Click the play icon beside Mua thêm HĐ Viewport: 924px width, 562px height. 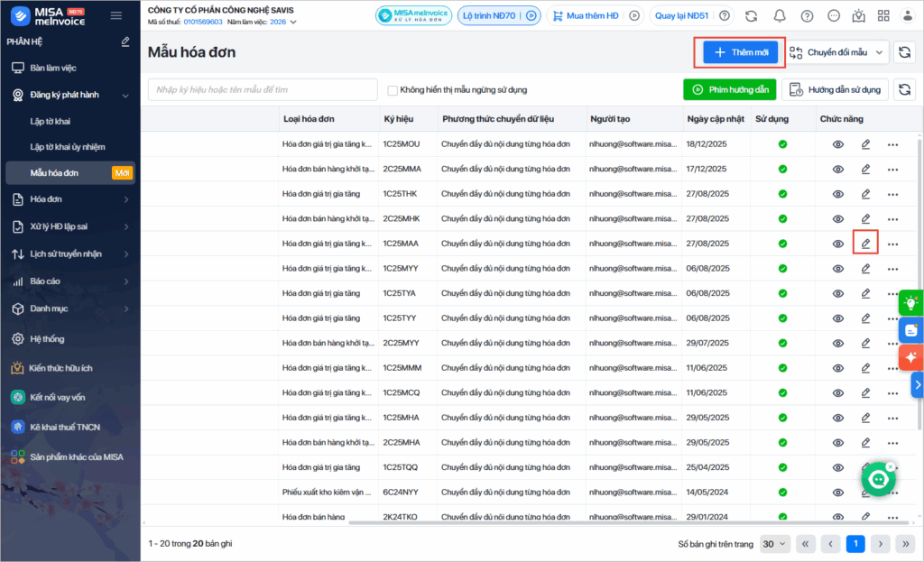[x=634, y=16]
